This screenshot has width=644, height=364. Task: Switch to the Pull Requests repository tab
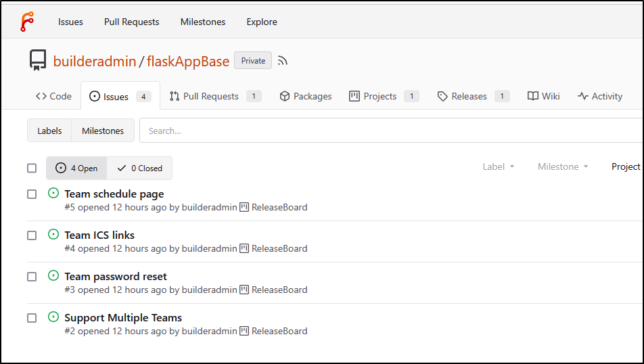click(215, 96)
